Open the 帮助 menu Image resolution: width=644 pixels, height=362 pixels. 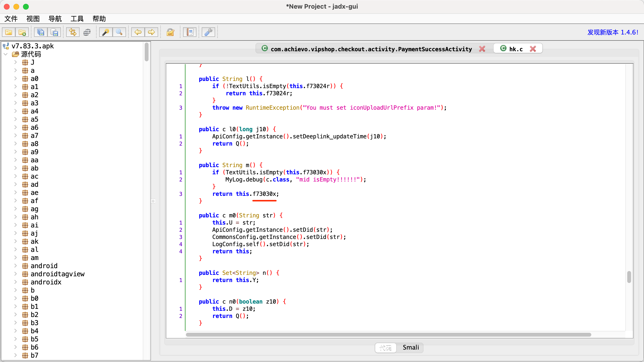(99, 19)
